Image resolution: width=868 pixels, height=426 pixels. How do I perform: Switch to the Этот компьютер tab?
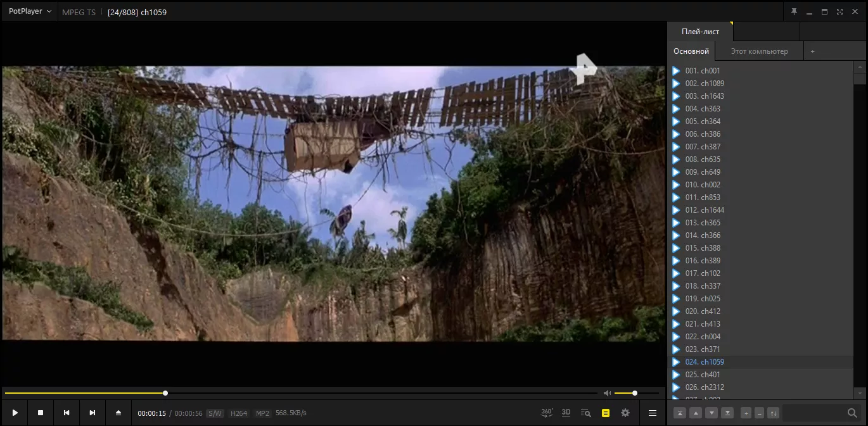pyautogui.click(x=759, y=51)
